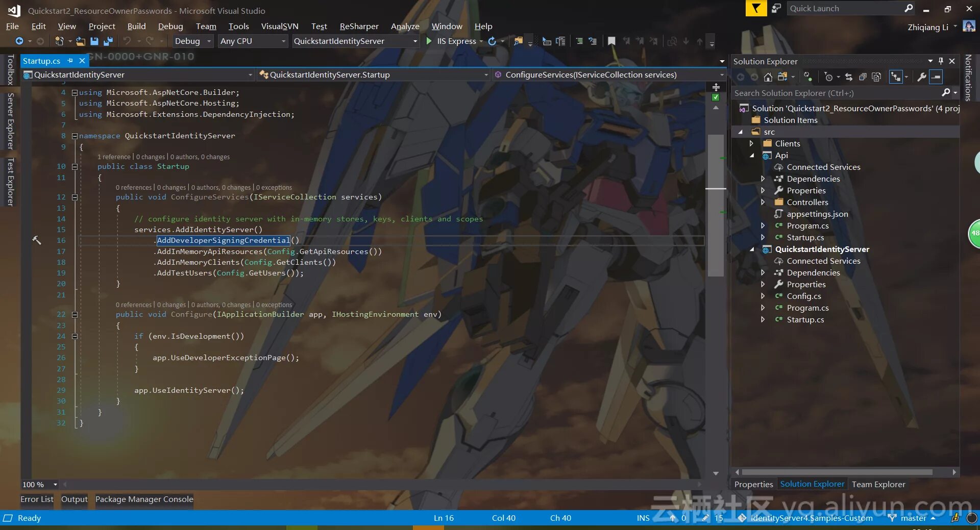Click the split editor icon above the scrollbar
Image resolution: width=980 pixels, height=530 pixels.
(716, 87)
